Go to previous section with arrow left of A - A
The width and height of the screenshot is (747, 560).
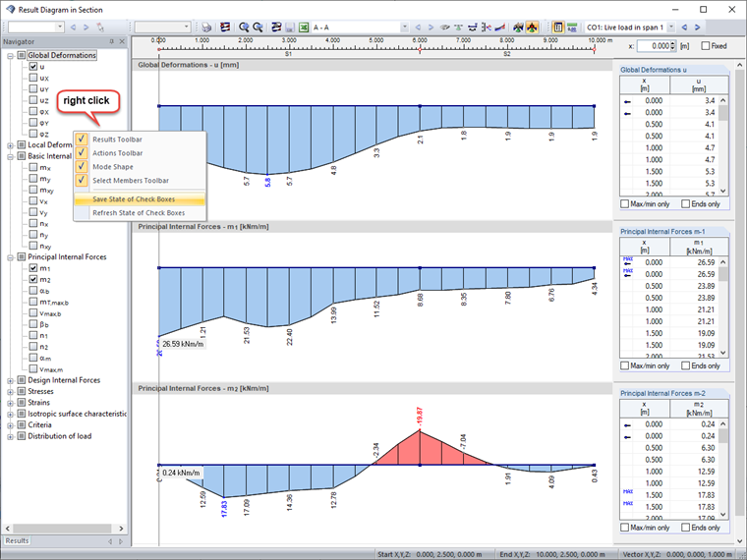[418, 28]
